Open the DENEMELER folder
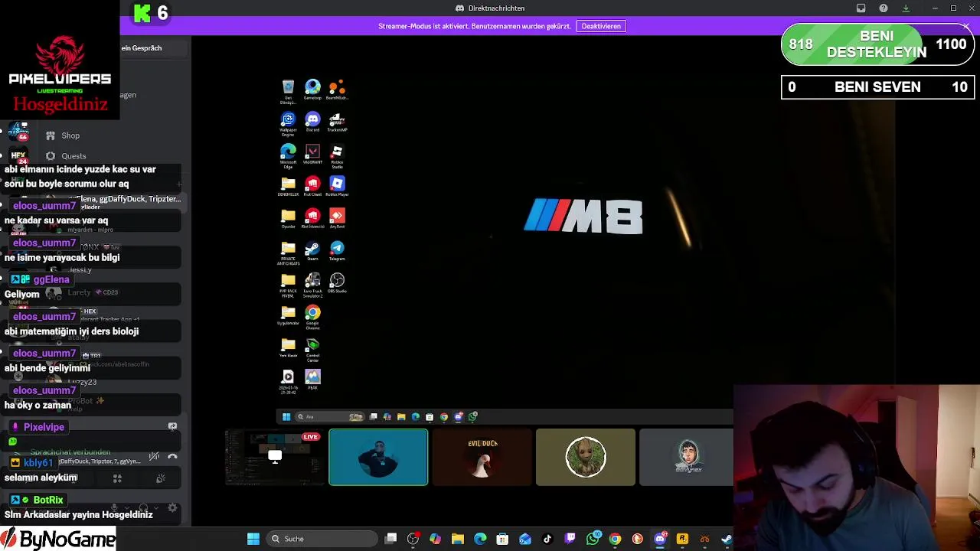The width and height of the screenshot is (980, 551). [x=288, y=187]
